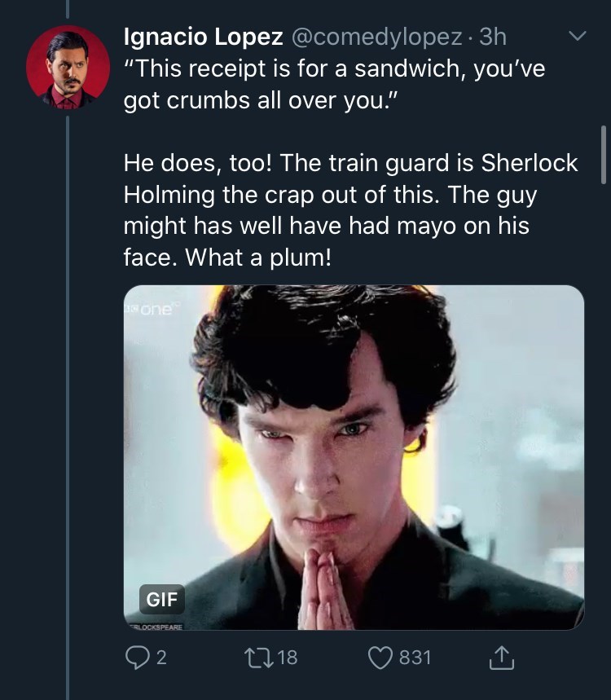Click the 831 likes count
The height and width of the screenshot is (700, 611).
[415, 657]
